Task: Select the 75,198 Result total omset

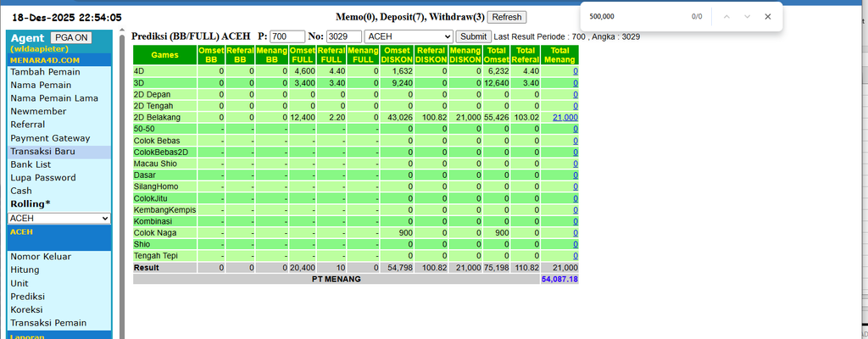Action: pos(495,268)
